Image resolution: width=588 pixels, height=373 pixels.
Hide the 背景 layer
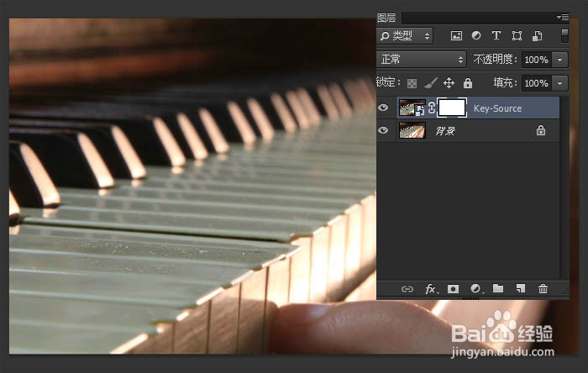pos(383,130)
